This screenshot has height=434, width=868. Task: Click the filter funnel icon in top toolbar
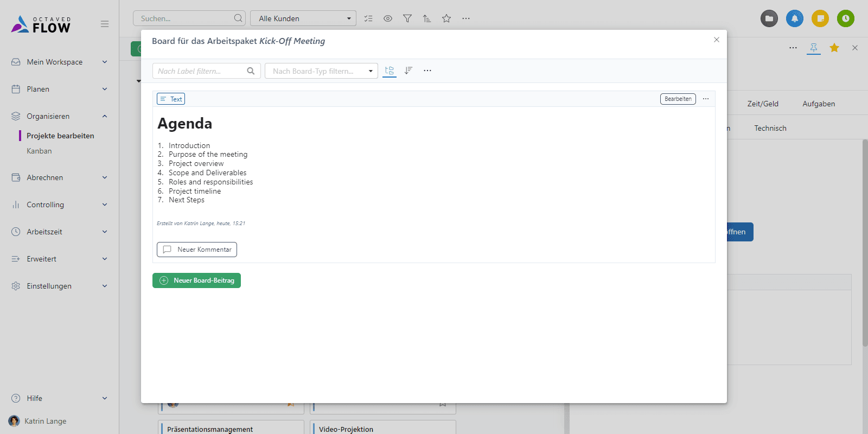(x=407, y=18)
